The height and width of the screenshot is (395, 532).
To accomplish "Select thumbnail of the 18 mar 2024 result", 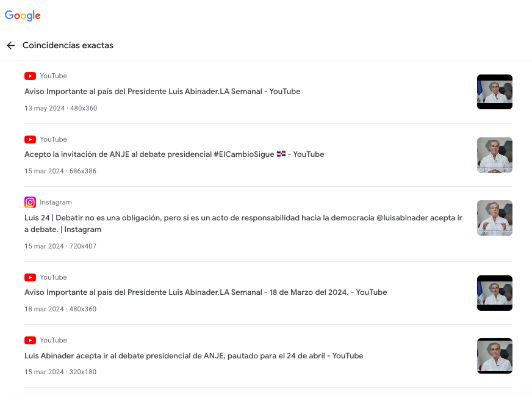I will [x=495, y=293].
